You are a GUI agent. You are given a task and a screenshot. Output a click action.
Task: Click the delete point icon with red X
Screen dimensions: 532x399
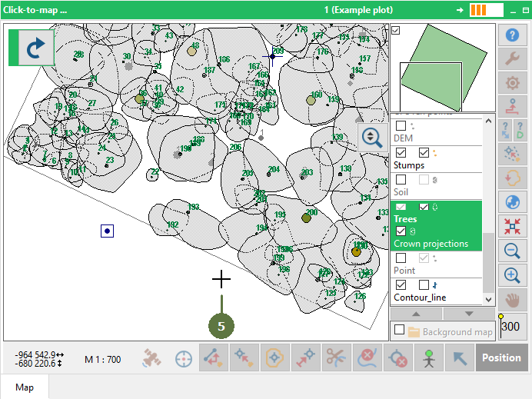397,357
